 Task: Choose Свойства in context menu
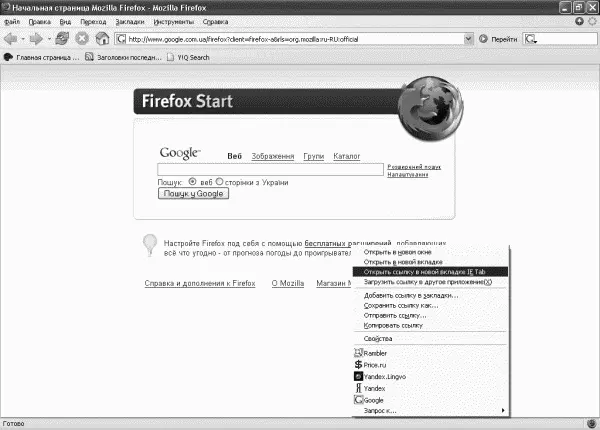tap(430, 339)
